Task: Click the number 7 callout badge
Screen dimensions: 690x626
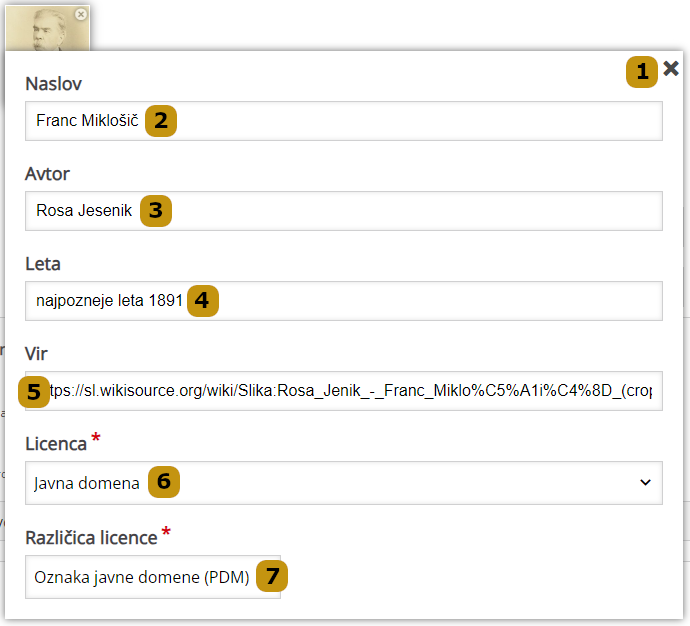Action: point(270,576)
